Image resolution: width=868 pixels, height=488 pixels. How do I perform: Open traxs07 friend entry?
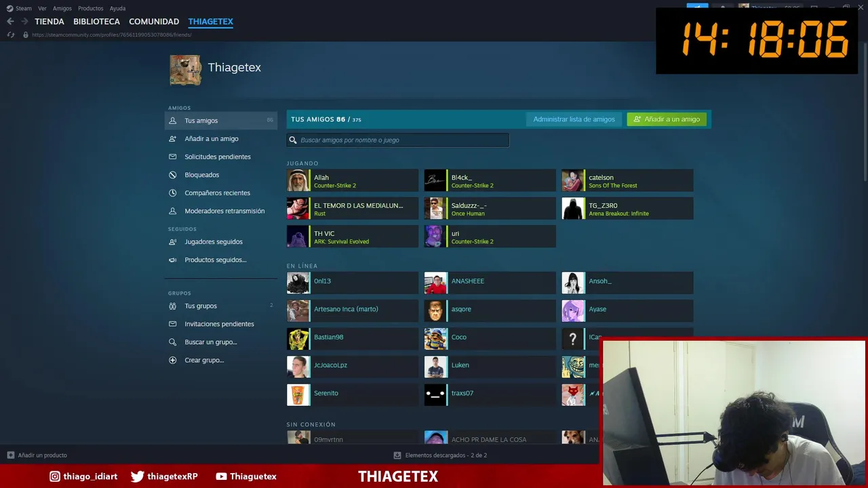490,395
